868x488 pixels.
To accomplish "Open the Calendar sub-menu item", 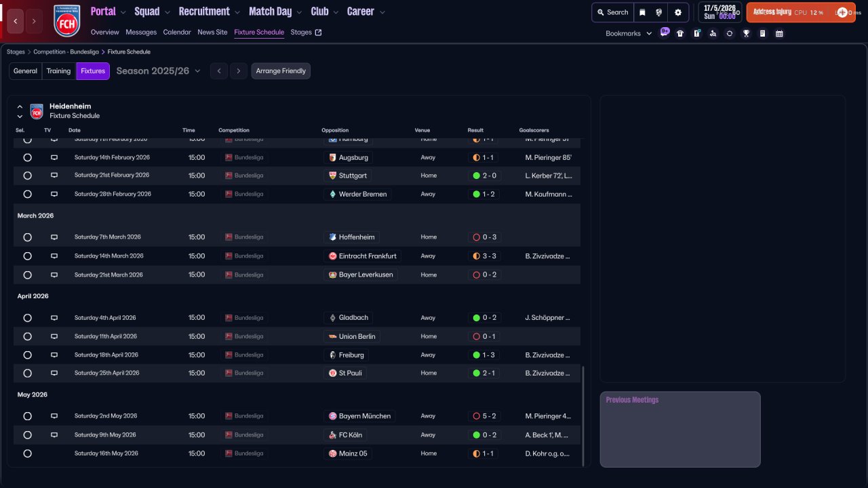I will (x=177, y=32).
